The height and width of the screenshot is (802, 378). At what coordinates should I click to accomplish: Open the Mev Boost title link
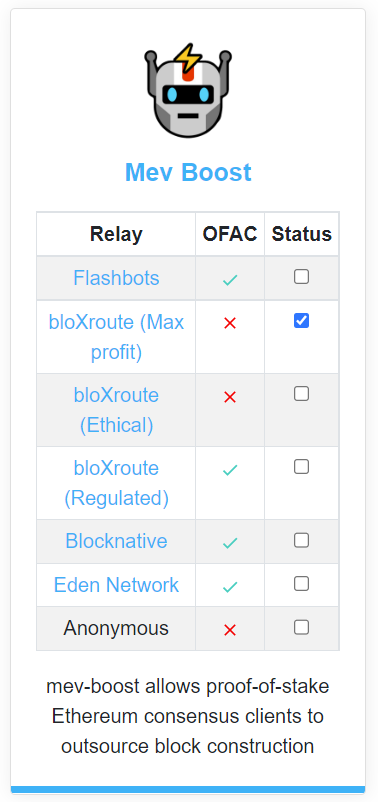pyautogui.click(x=188, y=172)
